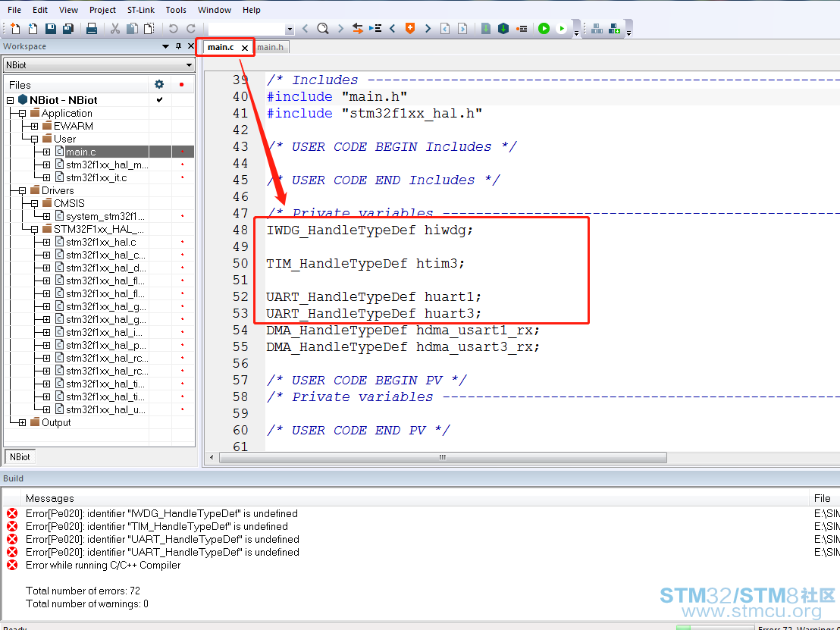Viewport: 840px width, 630px height.
Task: Click the Copy toolbar icon
Action: pyautogui.click(x=132, y=28)
